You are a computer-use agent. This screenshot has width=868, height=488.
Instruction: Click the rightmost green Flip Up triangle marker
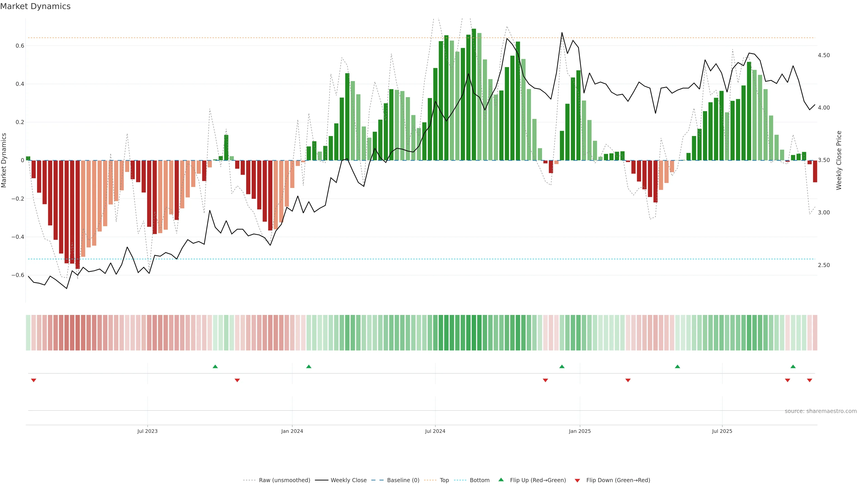(x=793, y=366)
